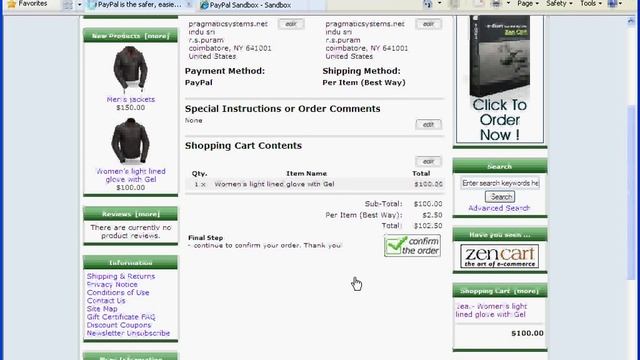The height and width of the screenshot is (360, 640).
Task: Expand the Print dropdown arrow
Action: pos(508,4)
